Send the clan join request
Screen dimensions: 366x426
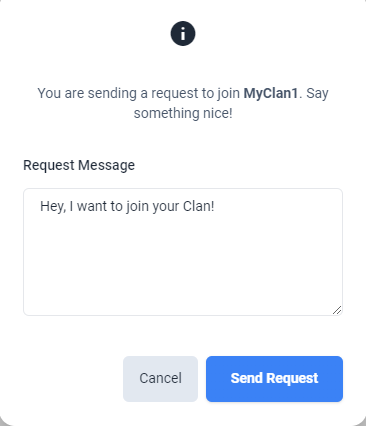(274, 379)
